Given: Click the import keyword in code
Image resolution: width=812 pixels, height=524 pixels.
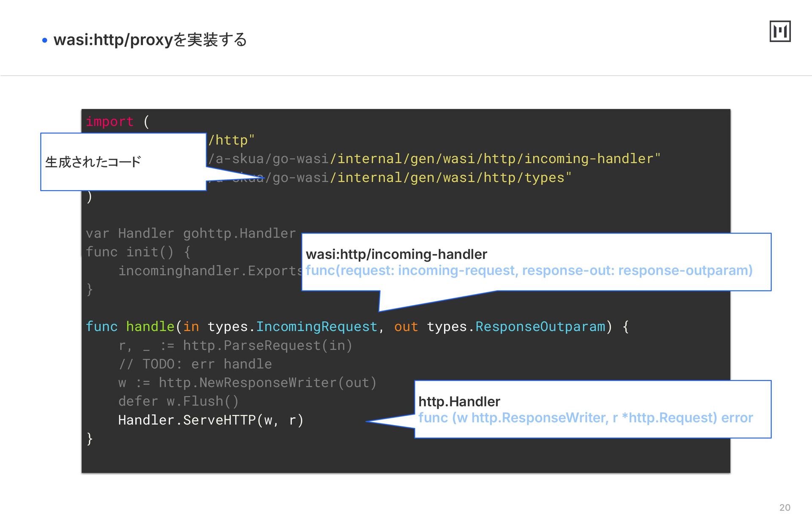Looking at the screenshot, I should [110, 122].
